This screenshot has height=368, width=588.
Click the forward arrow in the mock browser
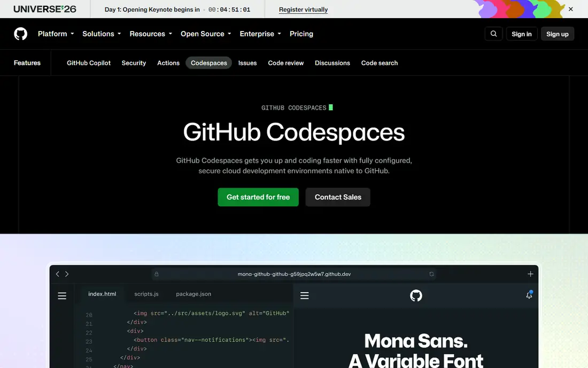[x=67, y=274]
